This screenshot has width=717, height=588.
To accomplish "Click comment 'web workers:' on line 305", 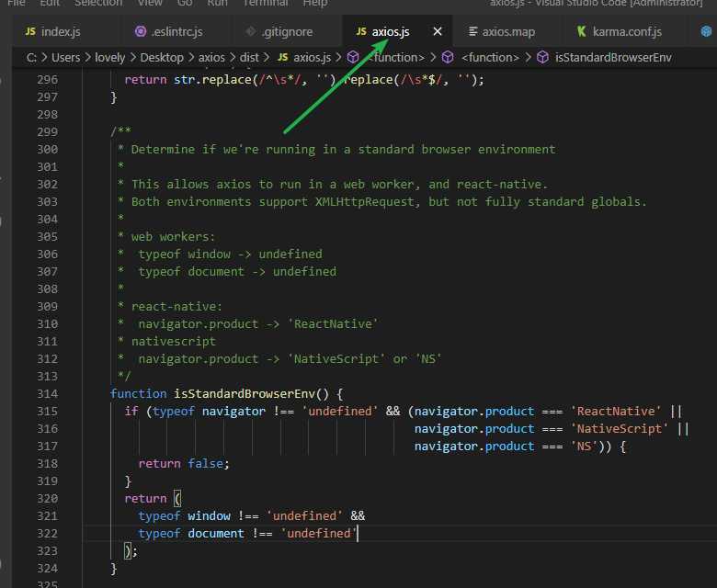I will click(173, 237).
